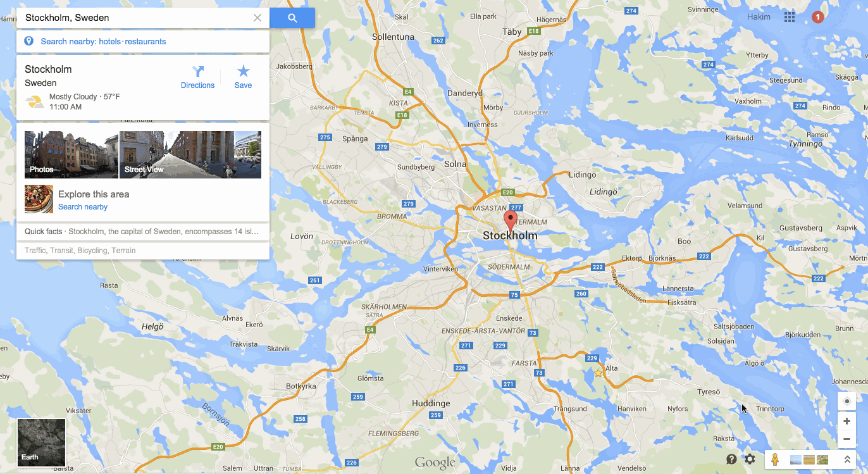Click in the Stockholm, Sweden search field

(136, 18)
